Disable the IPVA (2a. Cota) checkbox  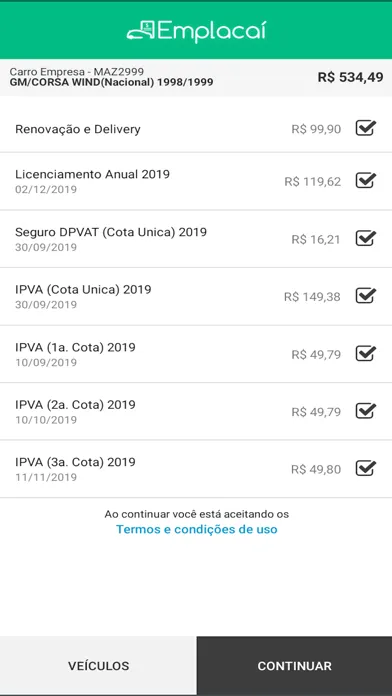tap(366, 411)
